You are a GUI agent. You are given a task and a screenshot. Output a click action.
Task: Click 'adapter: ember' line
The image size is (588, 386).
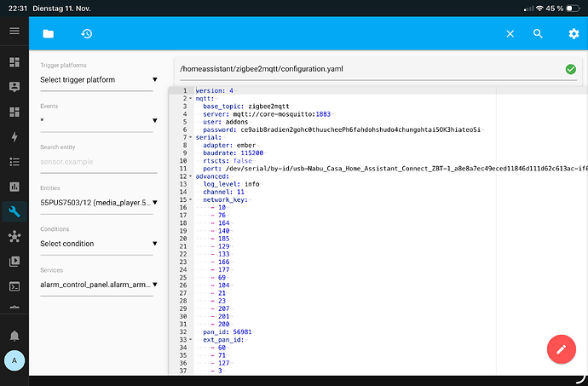point(229,145)
